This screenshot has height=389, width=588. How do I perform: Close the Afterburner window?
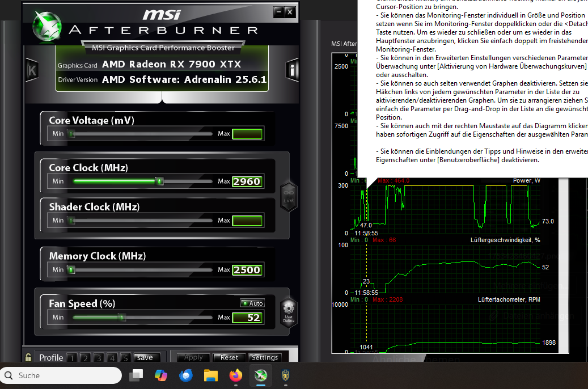(x=290, y=12)
